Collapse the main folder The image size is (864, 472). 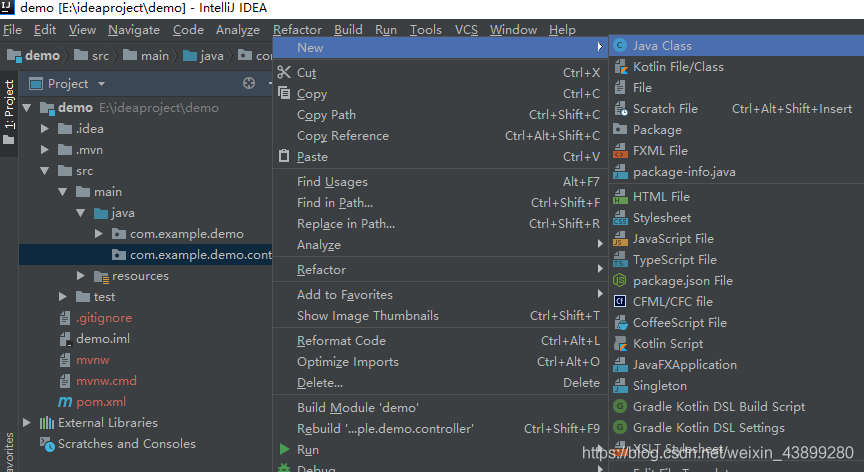[x=63, y=192]
